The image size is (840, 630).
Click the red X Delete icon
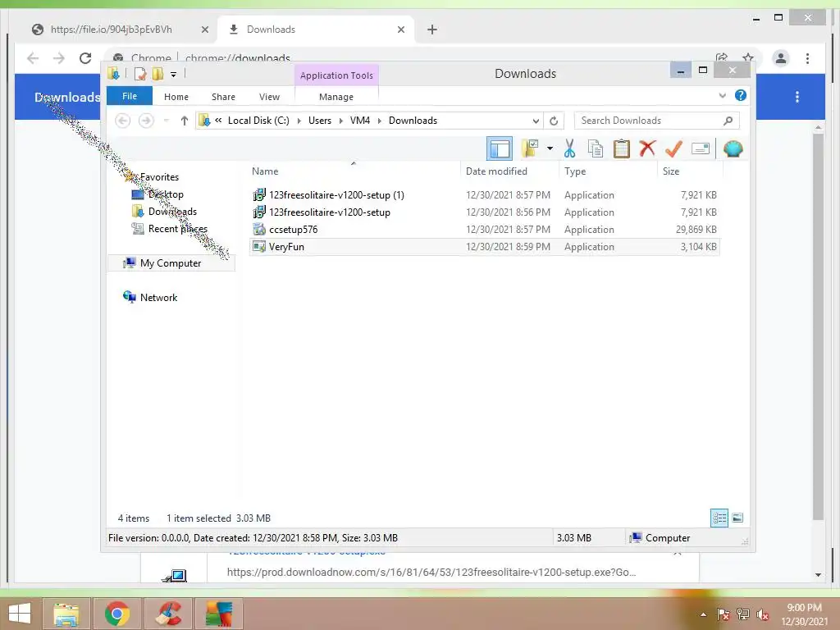(x=647, y=148)
